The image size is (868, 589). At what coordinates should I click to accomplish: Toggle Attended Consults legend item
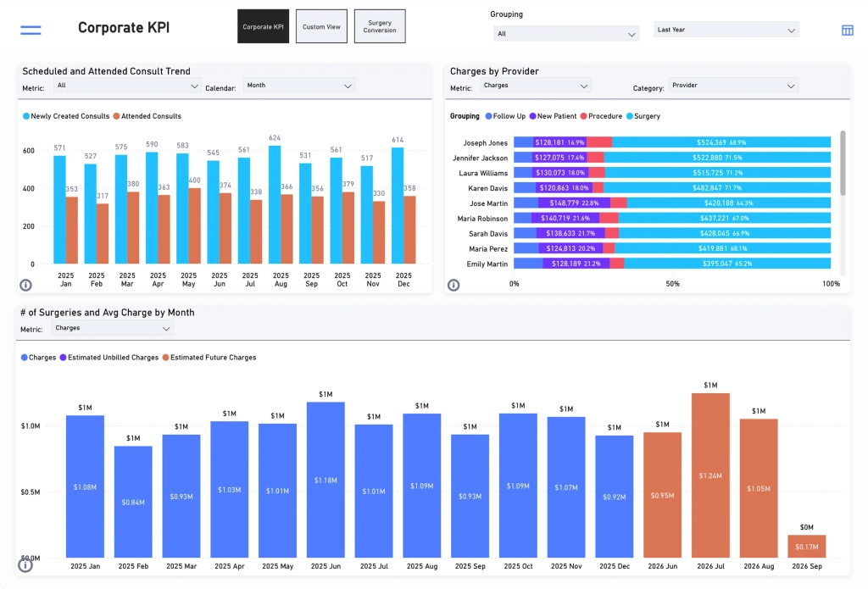(x=147, y=116)
